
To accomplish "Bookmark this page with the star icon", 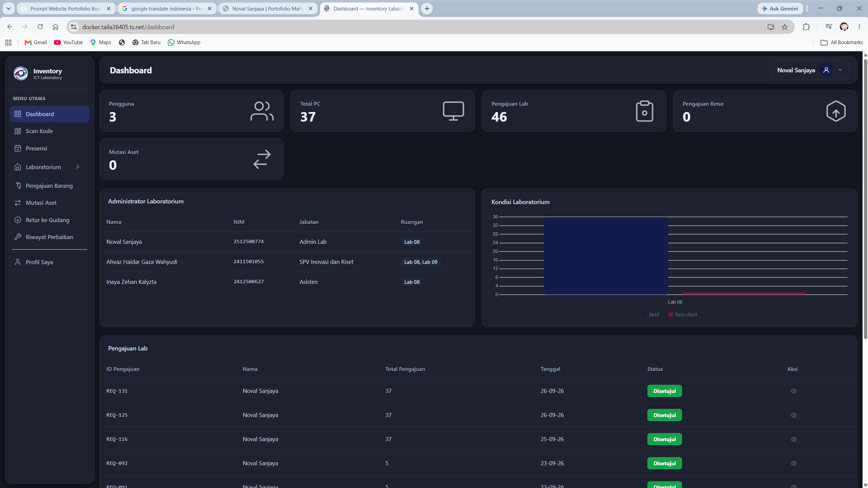I will 784,27.
